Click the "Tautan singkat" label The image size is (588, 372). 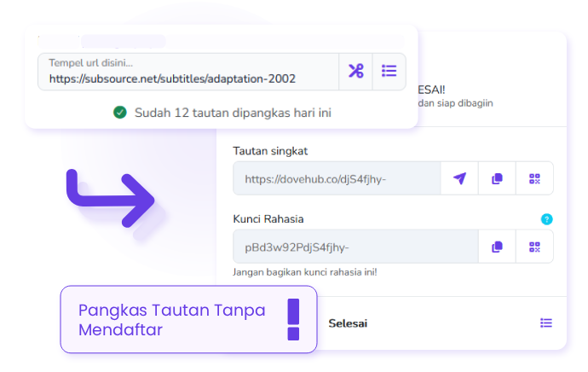coord(270,151)
